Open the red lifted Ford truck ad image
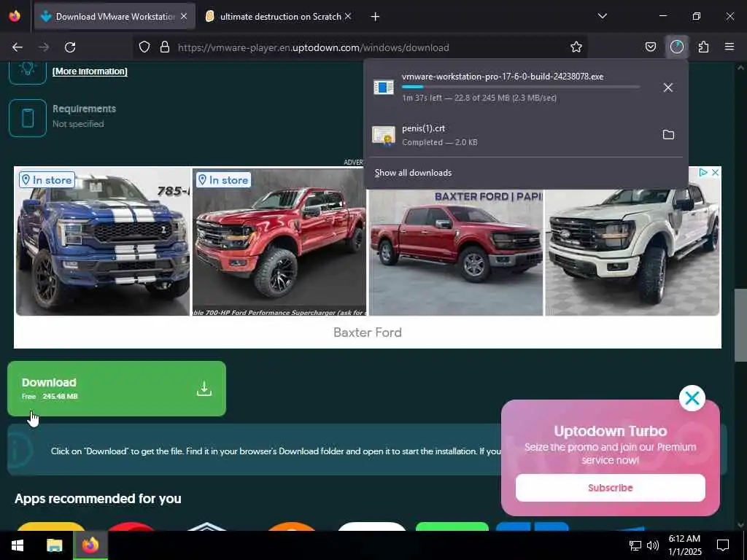 coord(279,241)
